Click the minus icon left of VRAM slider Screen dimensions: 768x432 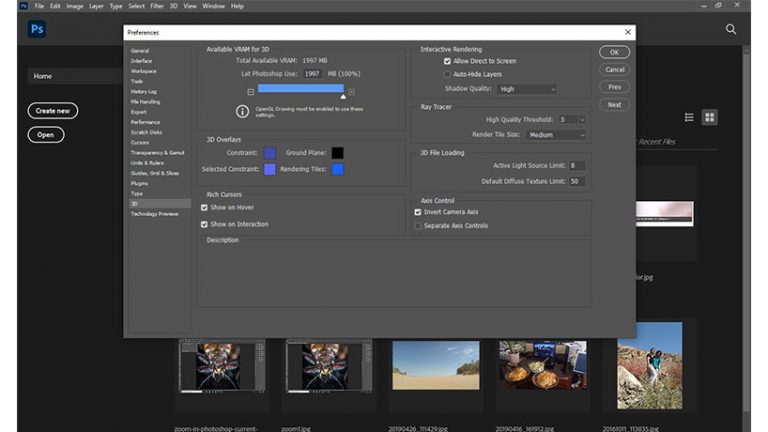click(251, 92)
